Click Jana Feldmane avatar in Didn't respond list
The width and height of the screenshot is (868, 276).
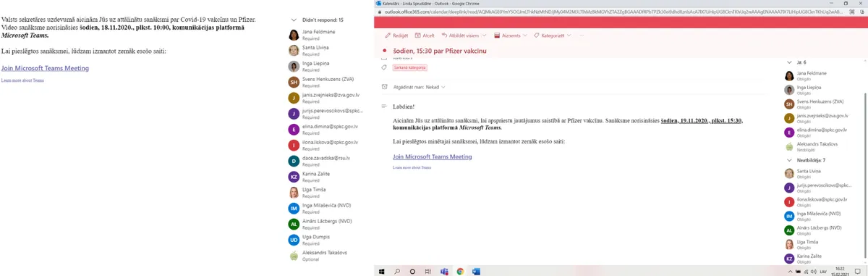(294, 35)
